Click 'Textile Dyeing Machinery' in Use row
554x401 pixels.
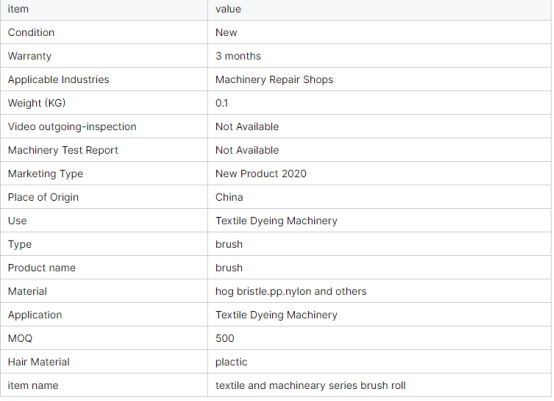276,221
